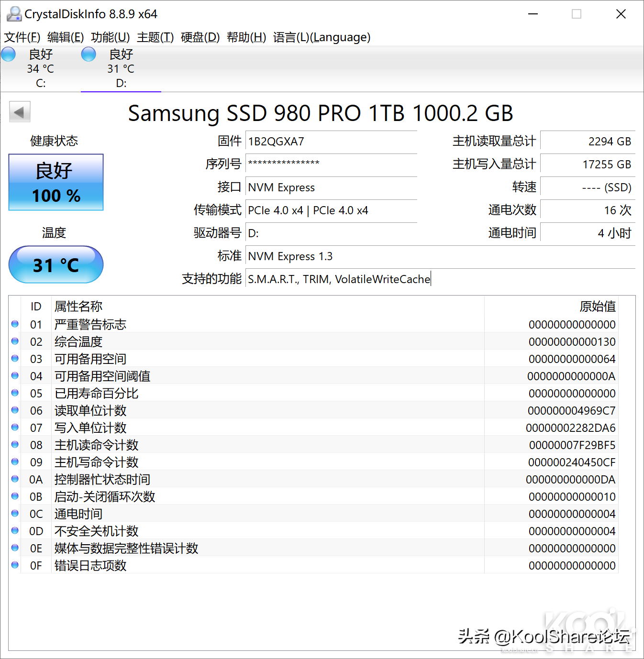Viewport: 644px width, 659px height.
Task: Click raw value 00000000000130
Action: click(x=572, y=342)
